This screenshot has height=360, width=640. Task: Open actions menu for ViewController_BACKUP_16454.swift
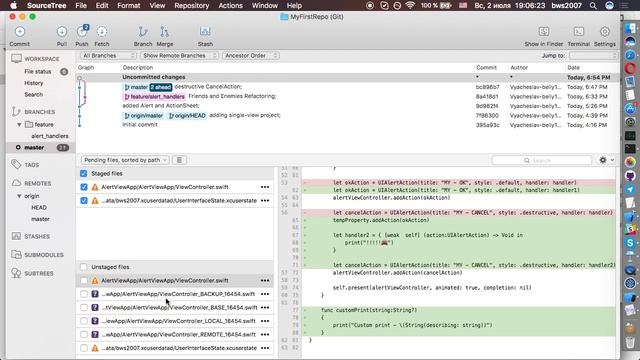265,294
